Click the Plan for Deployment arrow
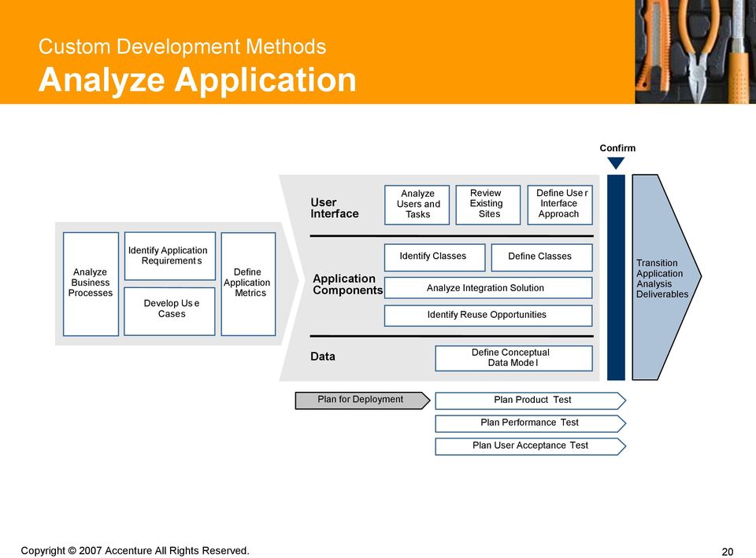 (362, 401)
